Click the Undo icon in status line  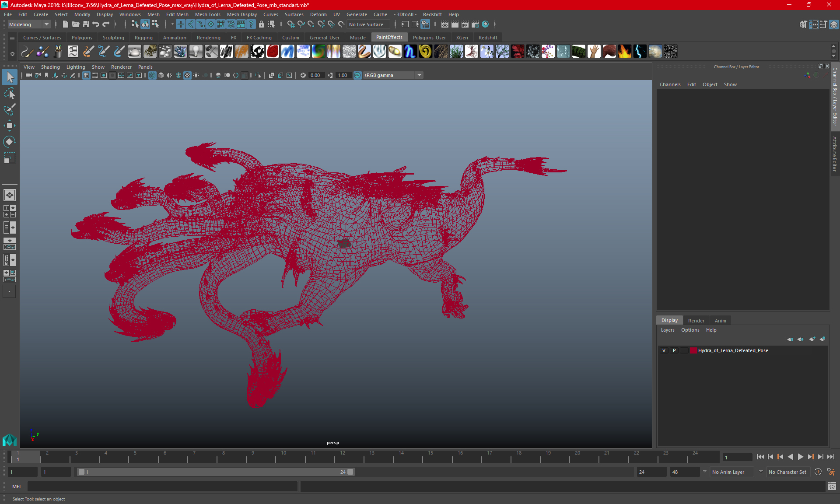(x=96, y=24)
